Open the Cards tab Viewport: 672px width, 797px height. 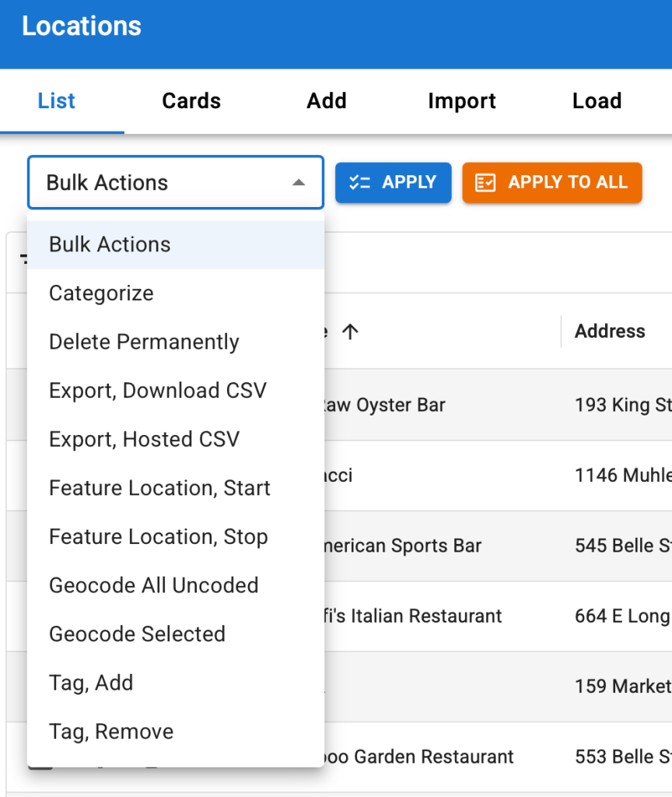(191, 101)
